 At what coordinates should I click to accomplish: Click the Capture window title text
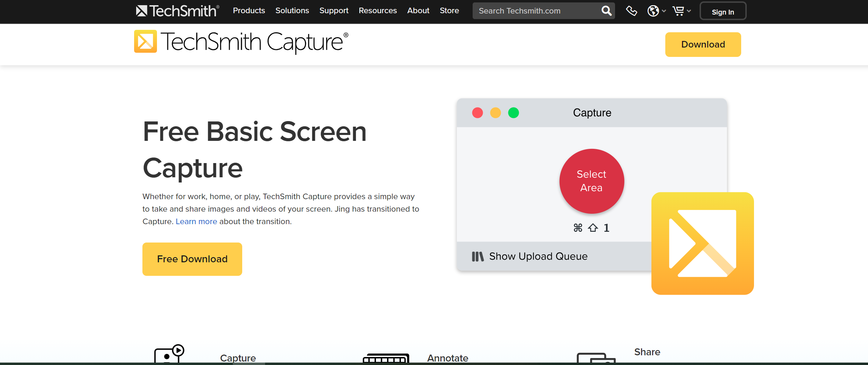click(x=592, y=113)
